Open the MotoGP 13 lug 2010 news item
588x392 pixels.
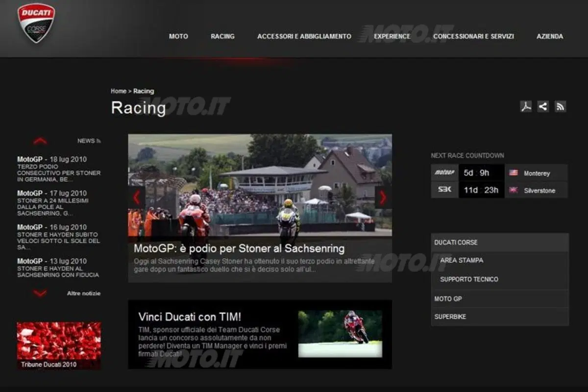[59, 267]
